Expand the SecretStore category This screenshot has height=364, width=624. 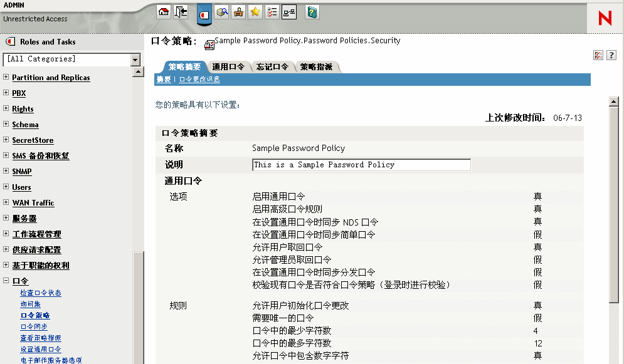(6, 140)
